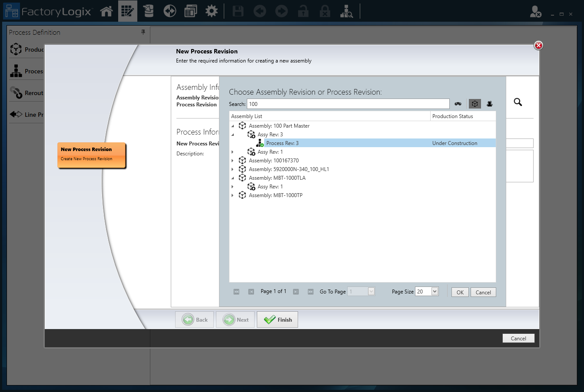
Task: Click the settings gear in the toolbar
Action: pos(212,11)
